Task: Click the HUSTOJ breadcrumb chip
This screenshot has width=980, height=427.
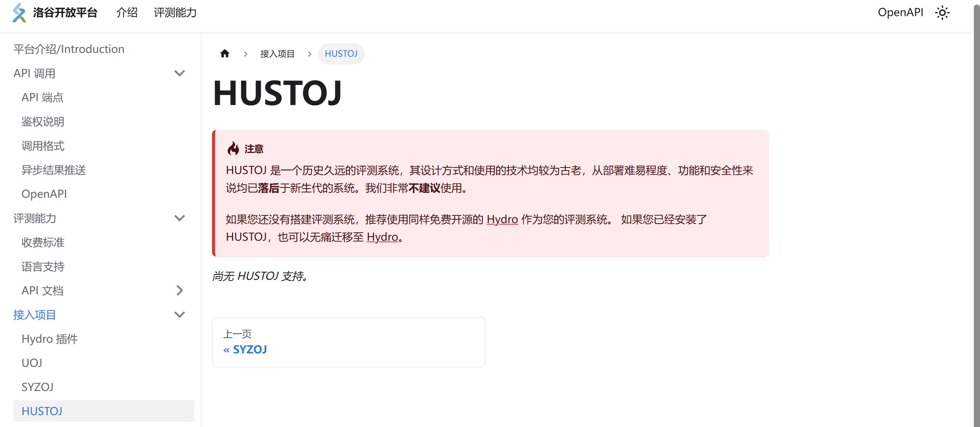Action: 341,54
